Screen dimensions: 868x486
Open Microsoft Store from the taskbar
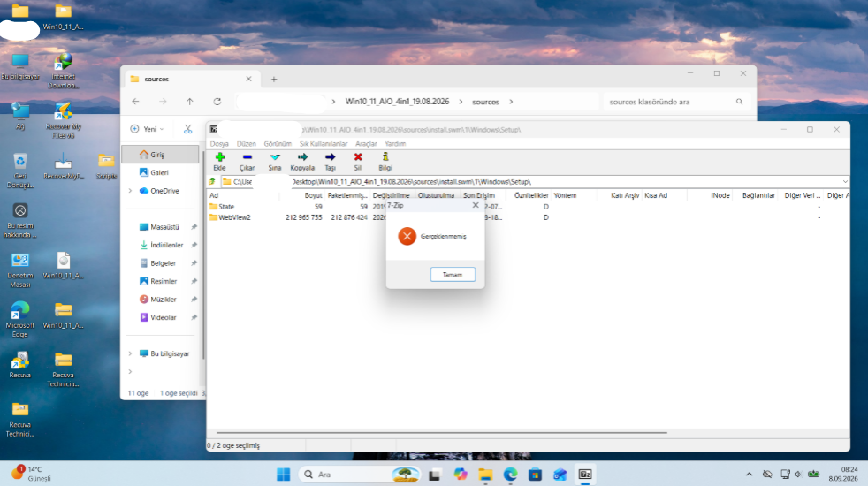pyautogui.click(x=535, y=475)
